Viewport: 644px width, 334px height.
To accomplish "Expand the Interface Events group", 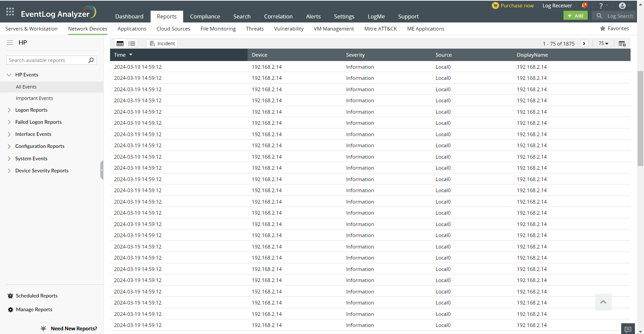I will pyautogui.click(x=9, y=134).
